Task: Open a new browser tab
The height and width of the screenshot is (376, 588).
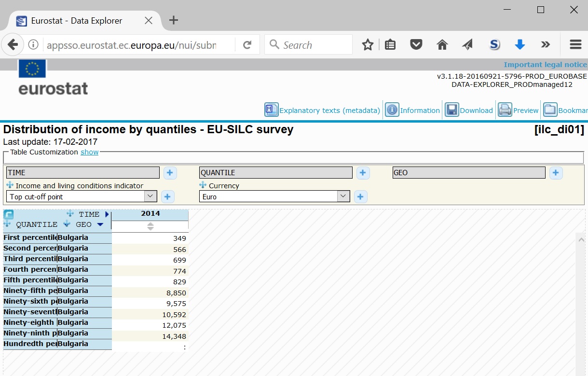Action: point(174,20)
